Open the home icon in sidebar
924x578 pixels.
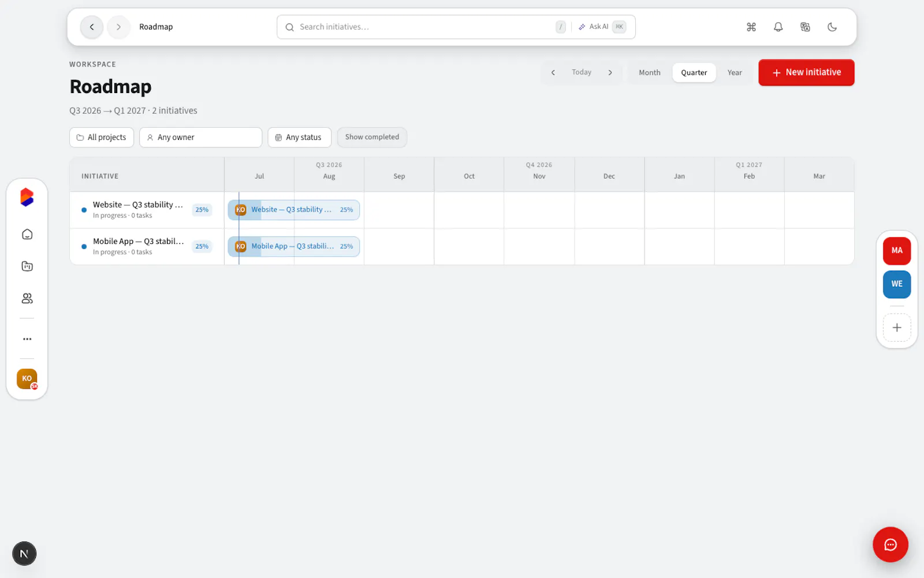(27, 235)
